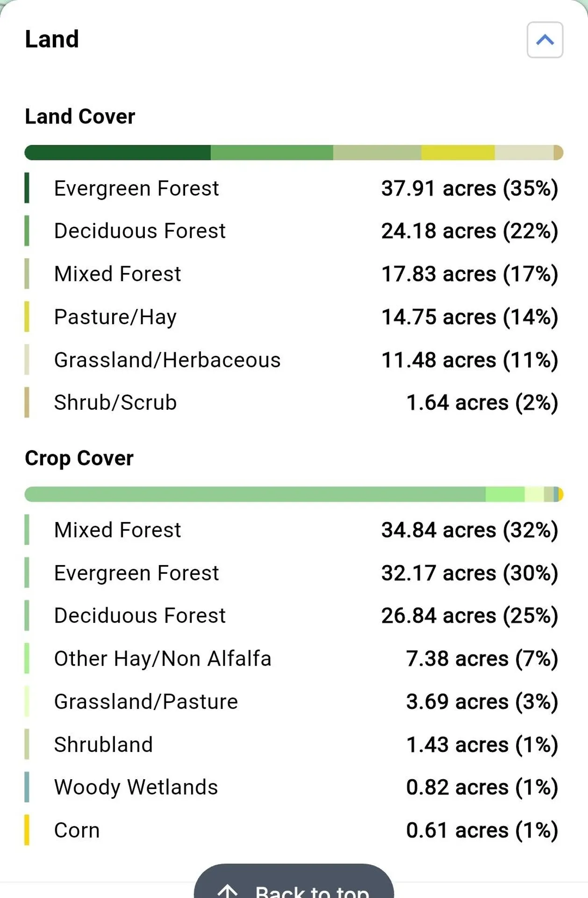Click the yellow Pasture/Hay bar segment
The height and width of the screenshot is (898, 588).
458,152
